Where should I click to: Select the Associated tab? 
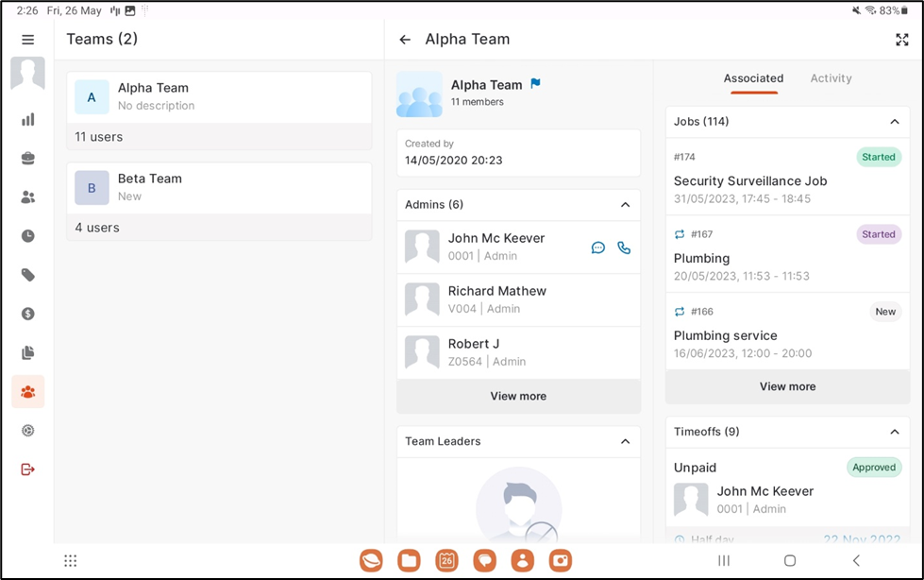tap(753, 78)
